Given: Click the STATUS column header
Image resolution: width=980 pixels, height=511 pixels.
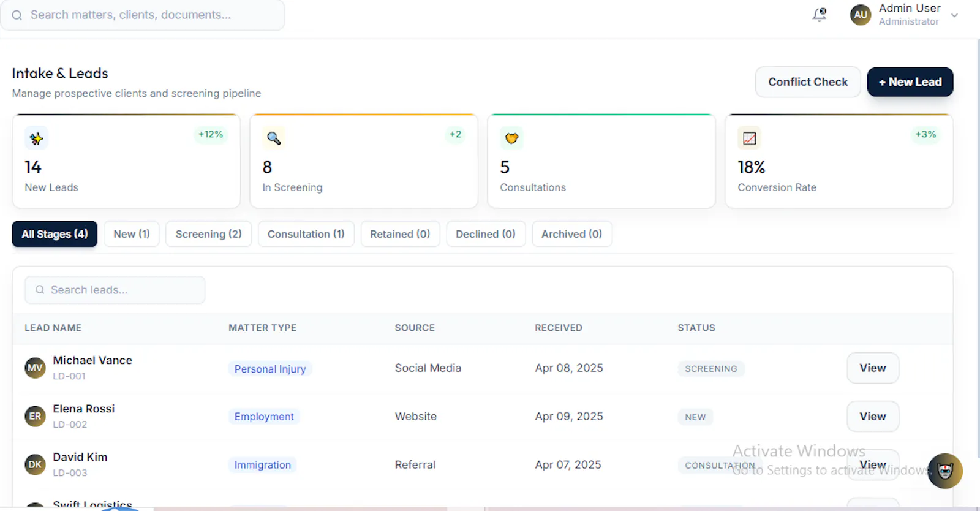Looking at the screenshot, I should pyautogui.click(x=696, y=328).
